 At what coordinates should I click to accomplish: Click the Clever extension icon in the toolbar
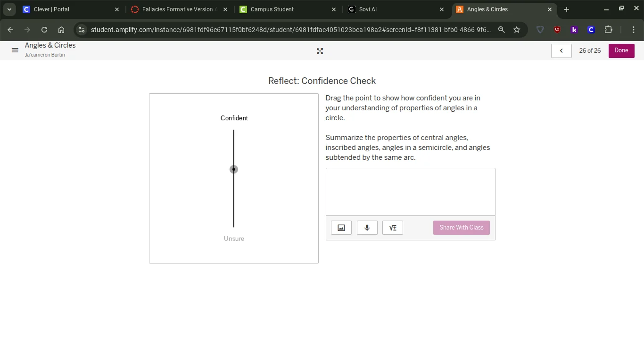591,29
